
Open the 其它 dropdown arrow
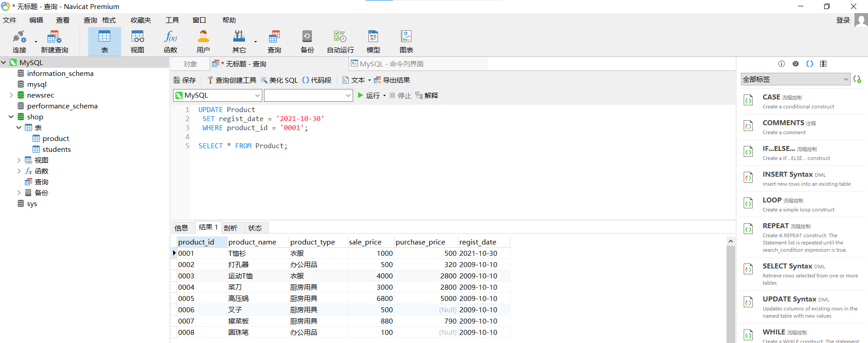[x=255, y=42]
